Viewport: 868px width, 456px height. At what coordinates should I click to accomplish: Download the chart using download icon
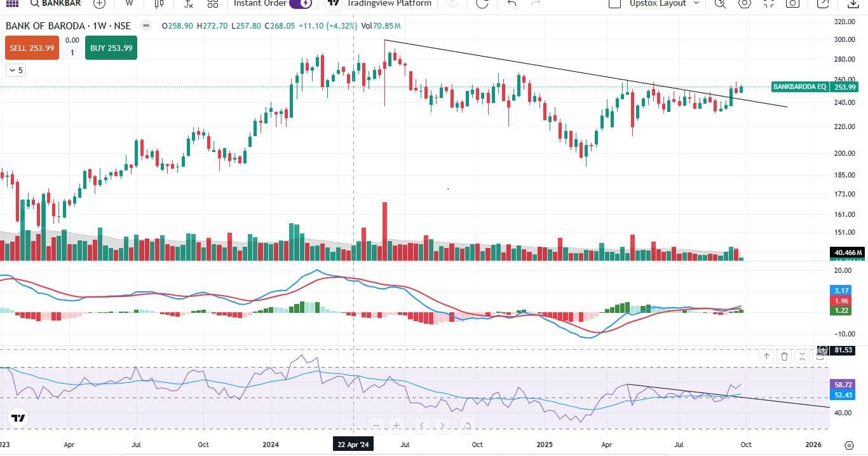(853, 4)
